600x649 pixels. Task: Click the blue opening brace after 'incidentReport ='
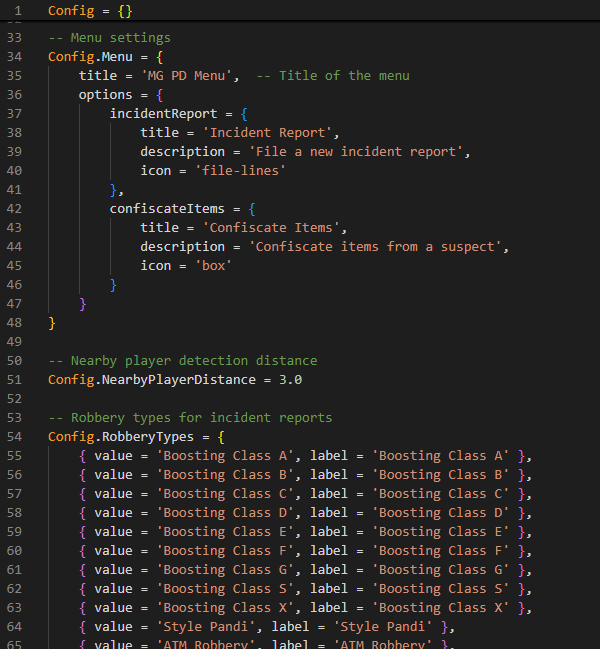coord(244,114)
